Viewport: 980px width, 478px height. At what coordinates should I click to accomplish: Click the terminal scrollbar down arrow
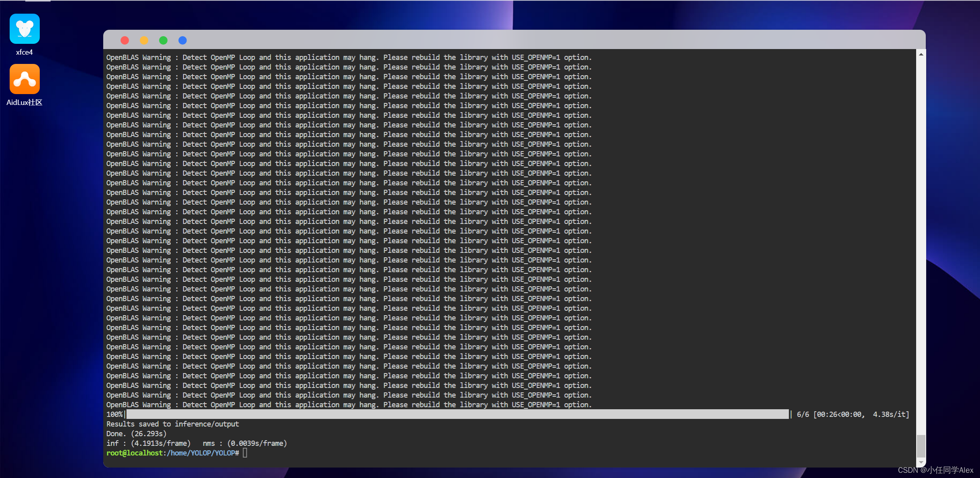coord(921,462)
